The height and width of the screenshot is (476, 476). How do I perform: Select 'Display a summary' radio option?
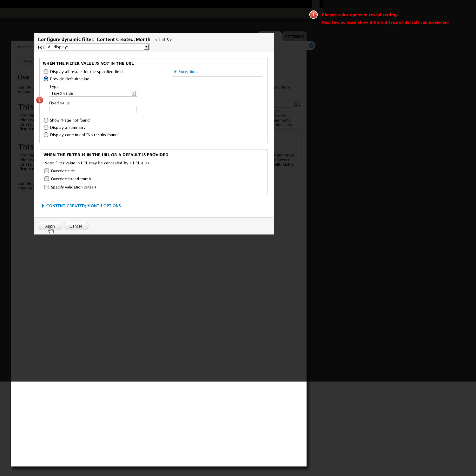click(x=46, y=128)
